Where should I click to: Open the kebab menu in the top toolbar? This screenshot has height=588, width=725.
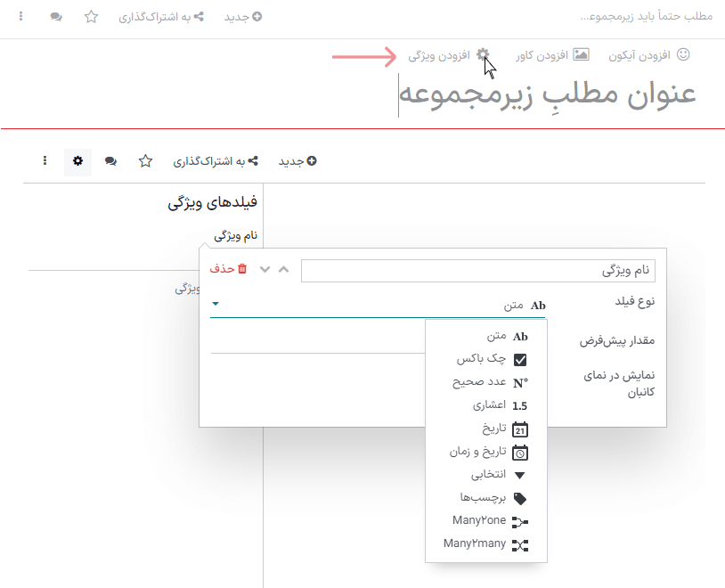20,17
